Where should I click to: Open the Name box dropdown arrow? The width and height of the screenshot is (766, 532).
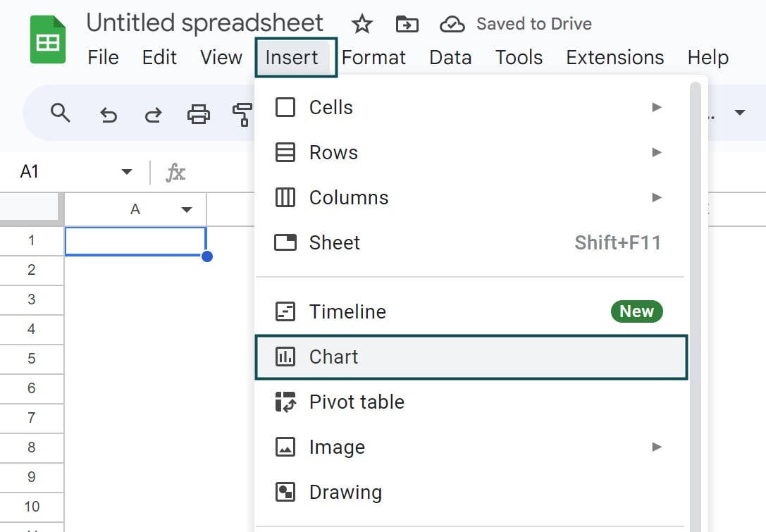click(127, 171)
